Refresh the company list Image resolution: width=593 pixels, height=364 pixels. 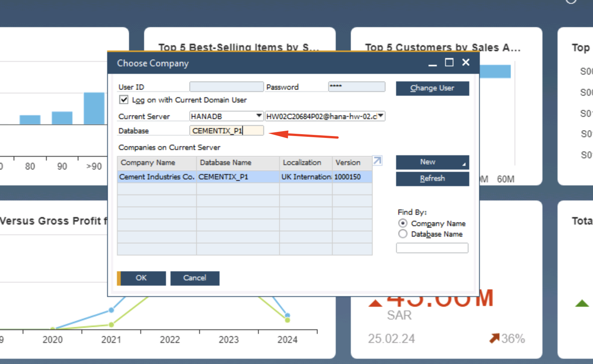pos(432,179)
